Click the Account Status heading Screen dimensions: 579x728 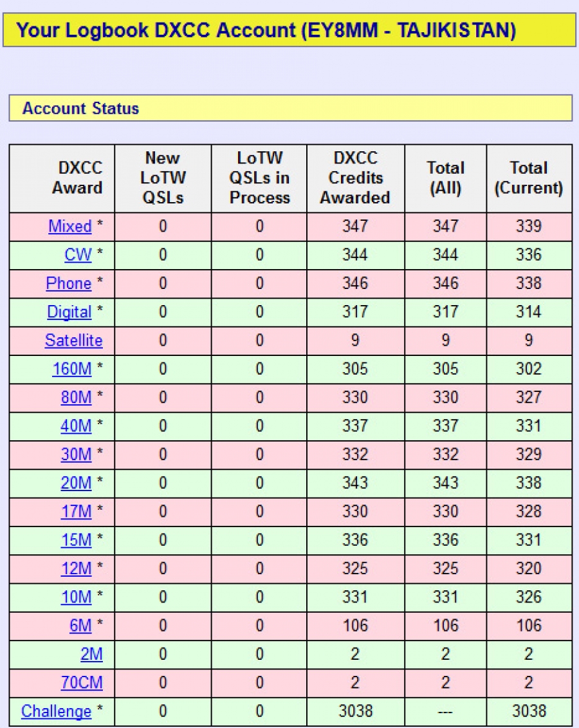80,108
